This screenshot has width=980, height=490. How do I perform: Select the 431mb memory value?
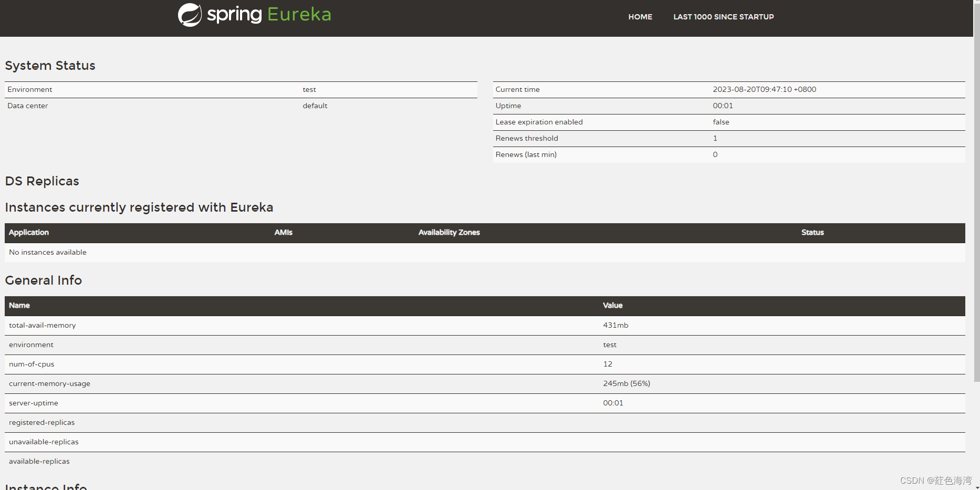(616, 326)
